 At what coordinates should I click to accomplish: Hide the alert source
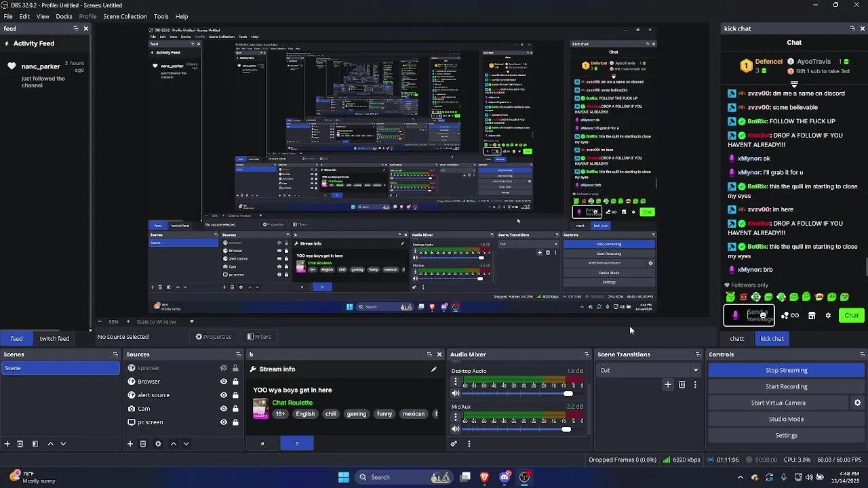[223, 395]
